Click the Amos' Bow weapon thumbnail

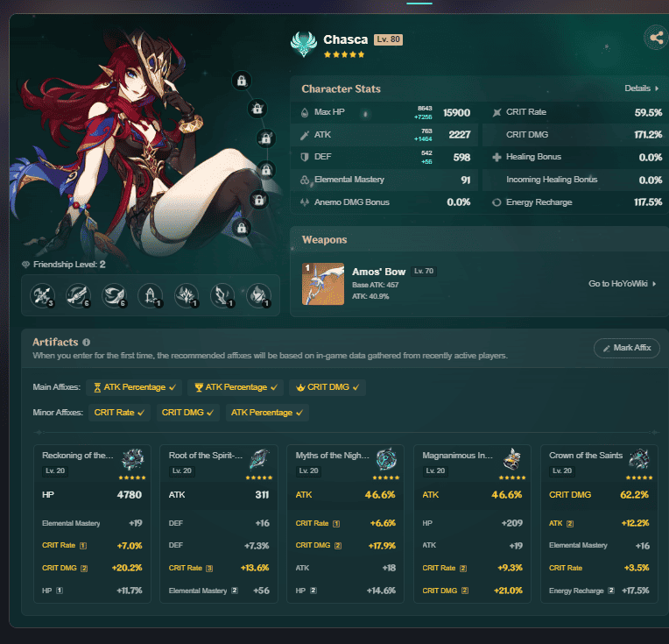pyautogui.click(x=323, y=284)
